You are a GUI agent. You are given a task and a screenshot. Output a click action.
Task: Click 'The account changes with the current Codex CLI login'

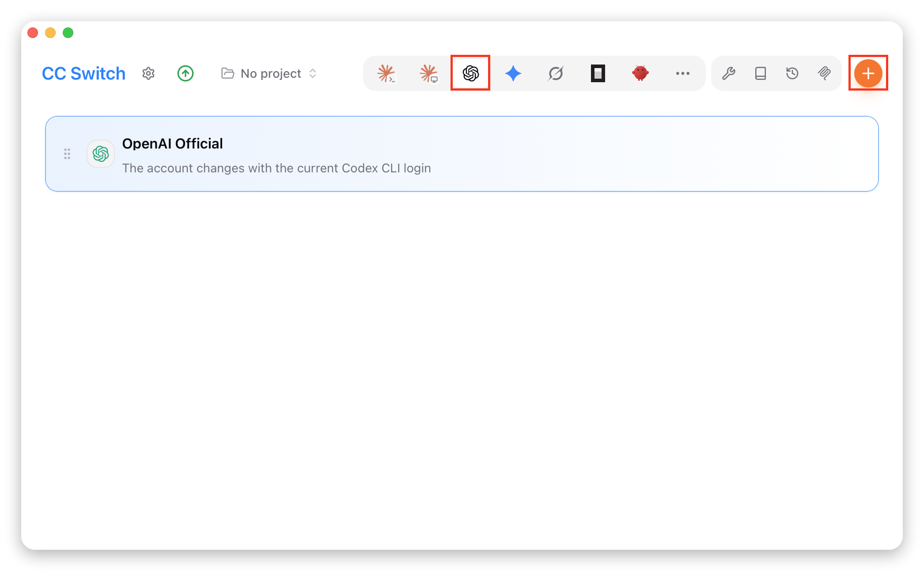pyautogui.click(x=276, y=168)
